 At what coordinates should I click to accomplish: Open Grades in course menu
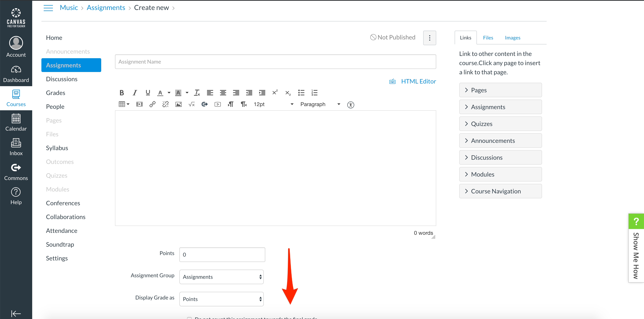coord(56,93)
